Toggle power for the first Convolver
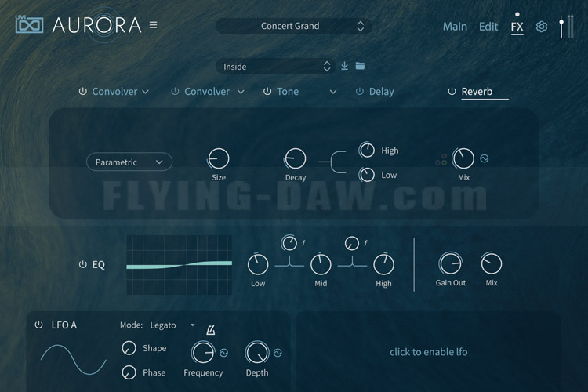This screenshot has height=392, width=588. pos(83,91)
